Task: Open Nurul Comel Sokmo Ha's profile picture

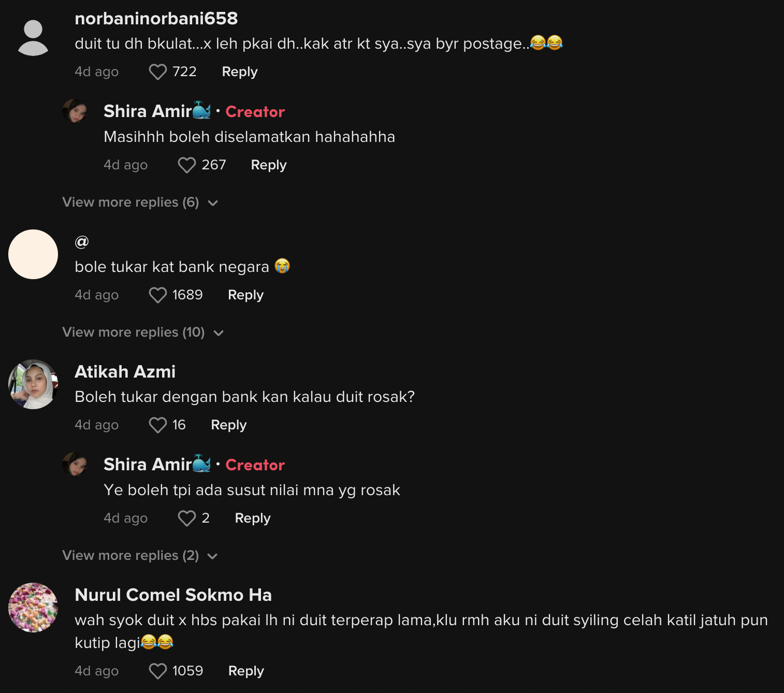Action: [33, 608]
